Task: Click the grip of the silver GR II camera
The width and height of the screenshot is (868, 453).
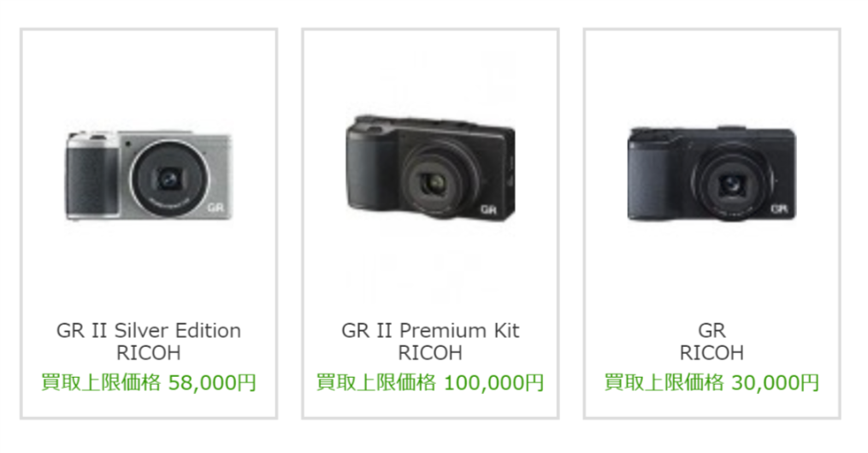Action: [89, 179]
